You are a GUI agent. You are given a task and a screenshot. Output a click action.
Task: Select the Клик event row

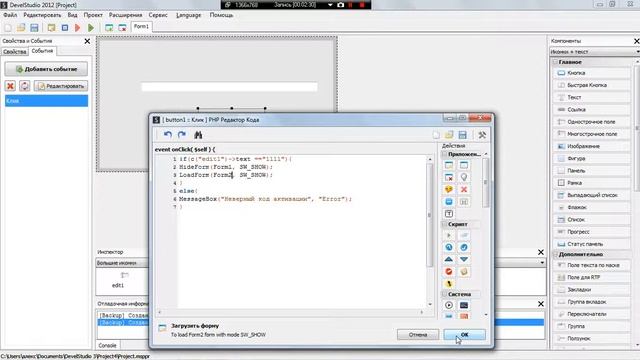coord(47,101)
